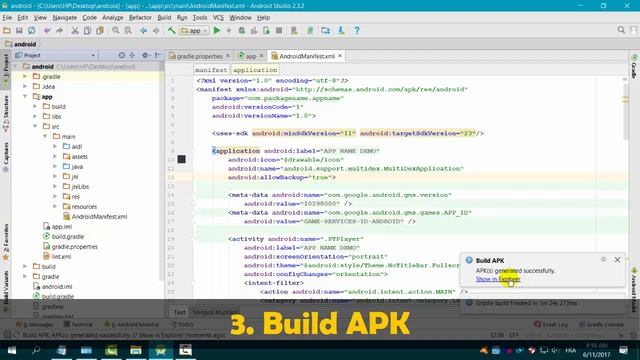Close the Build APK notification

click(617, 260)
